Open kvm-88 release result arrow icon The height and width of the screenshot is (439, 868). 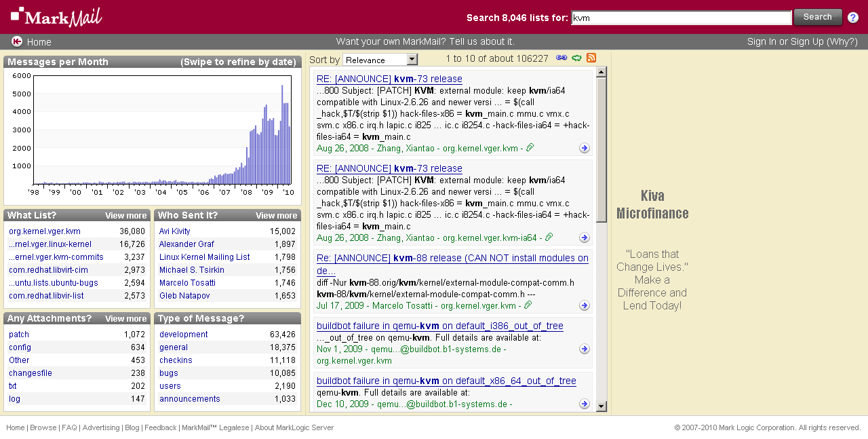584,305
